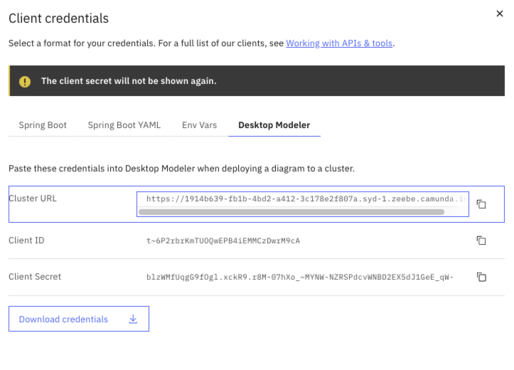Click the Client ID label

[x=26, y=240]
